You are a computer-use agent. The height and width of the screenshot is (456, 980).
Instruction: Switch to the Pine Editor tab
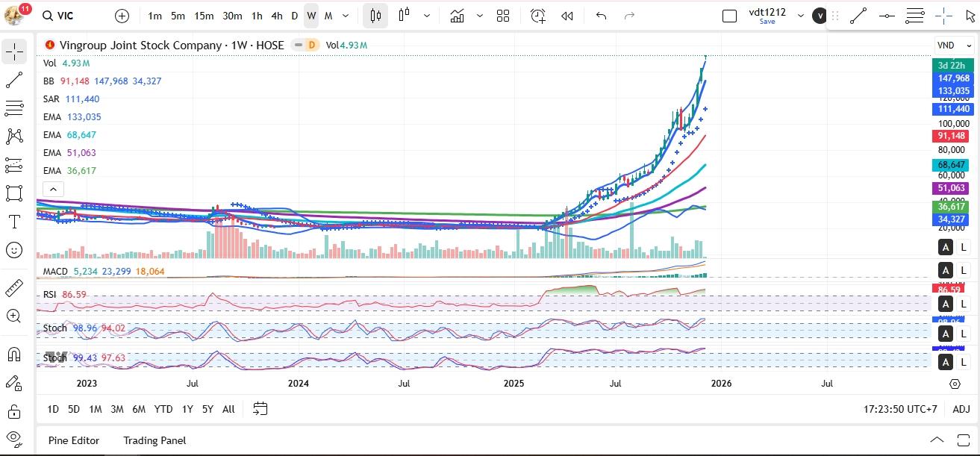tap(74, 440)
